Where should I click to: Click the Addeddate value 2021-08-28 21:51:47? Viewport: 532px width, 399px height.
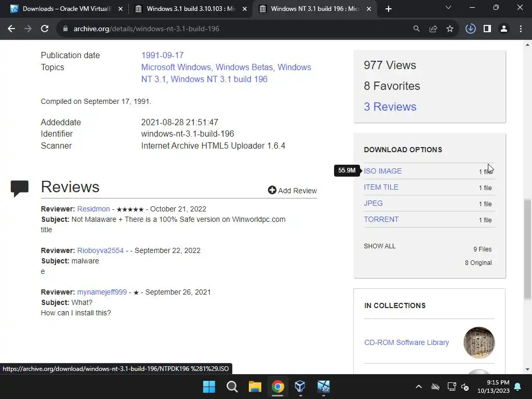[180, 122]
